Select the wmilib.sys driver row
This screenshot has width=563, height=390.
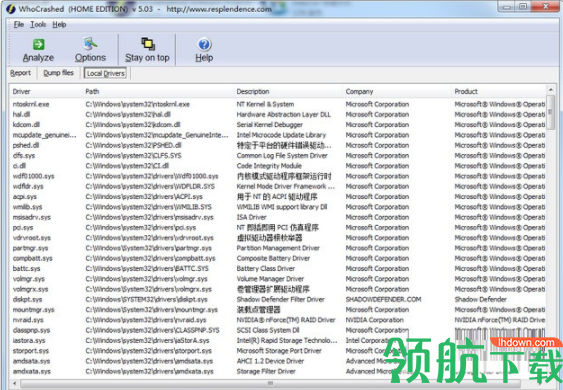278,207
